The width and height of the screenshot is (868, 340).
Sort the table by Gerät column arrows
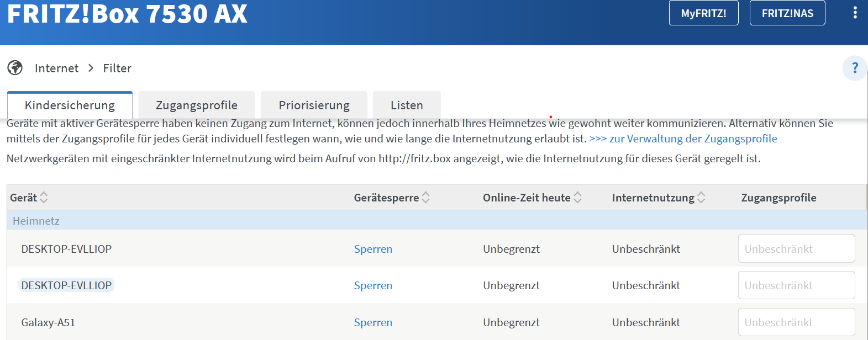pyautogui.click(x=44, y=198)
